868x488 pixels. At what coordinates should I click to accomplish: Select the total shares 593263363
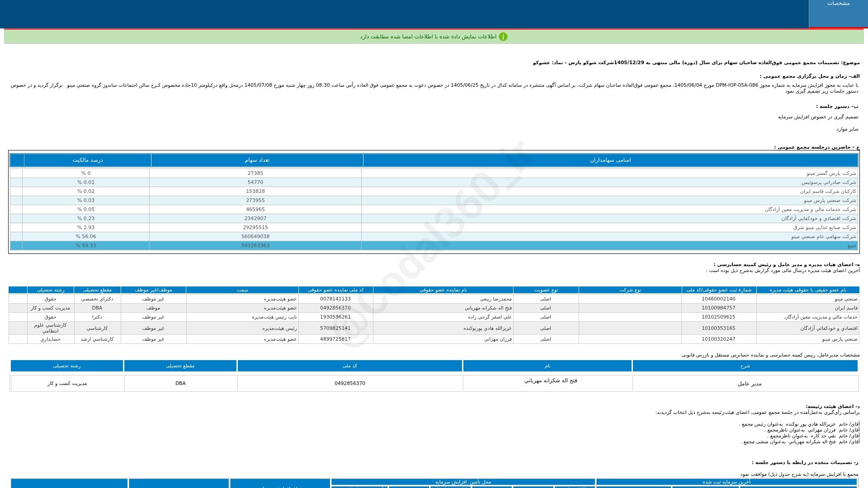[x=255, y=245]
